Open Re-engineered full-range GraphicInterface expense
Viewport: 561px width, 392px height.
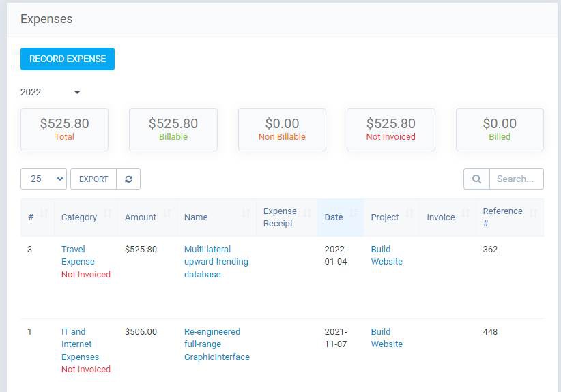pos(216,344)
